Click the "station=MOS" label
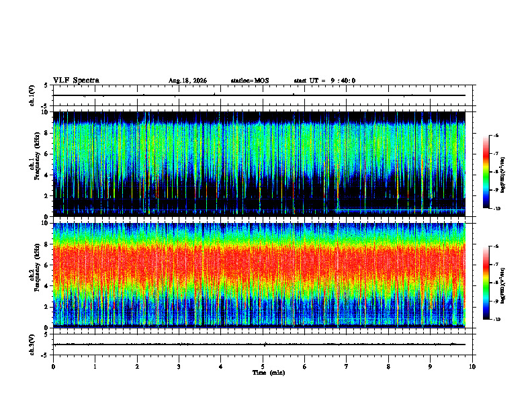 coord(250,81)
